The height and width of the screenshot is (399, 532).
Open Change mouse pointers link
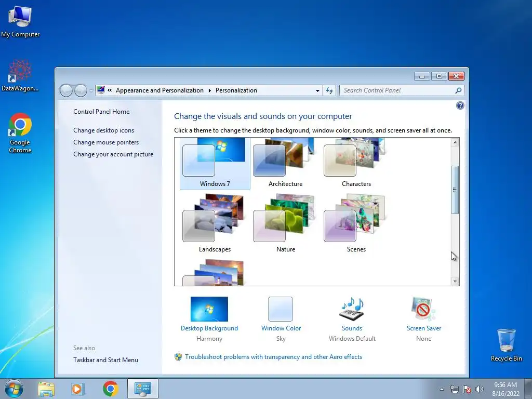[x=106, y=142]
